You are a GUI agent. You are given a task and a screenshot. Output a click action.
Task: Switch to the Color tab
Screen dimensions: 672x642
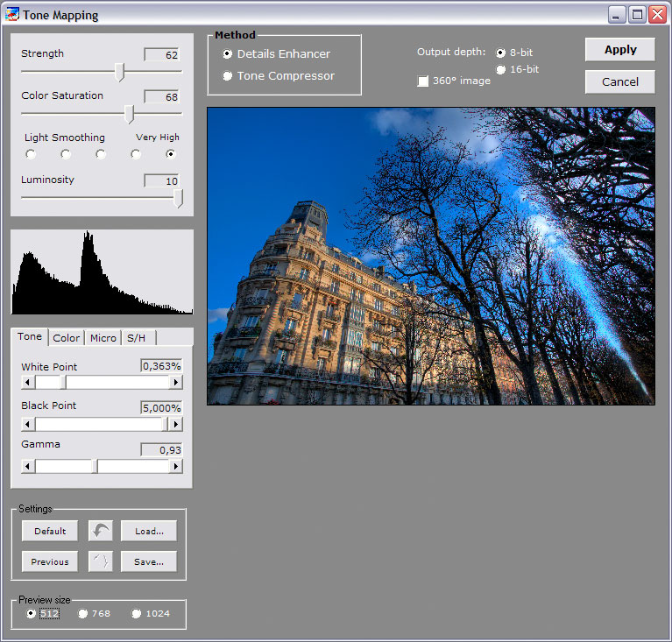click(x=67, y=338)
